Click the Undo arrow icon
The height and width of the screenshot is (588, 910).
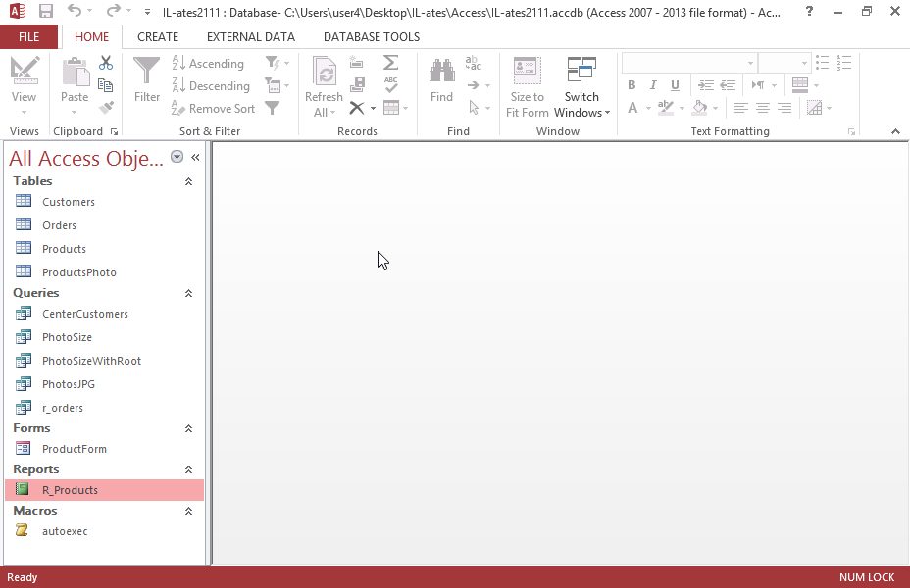tap(75, 11)
